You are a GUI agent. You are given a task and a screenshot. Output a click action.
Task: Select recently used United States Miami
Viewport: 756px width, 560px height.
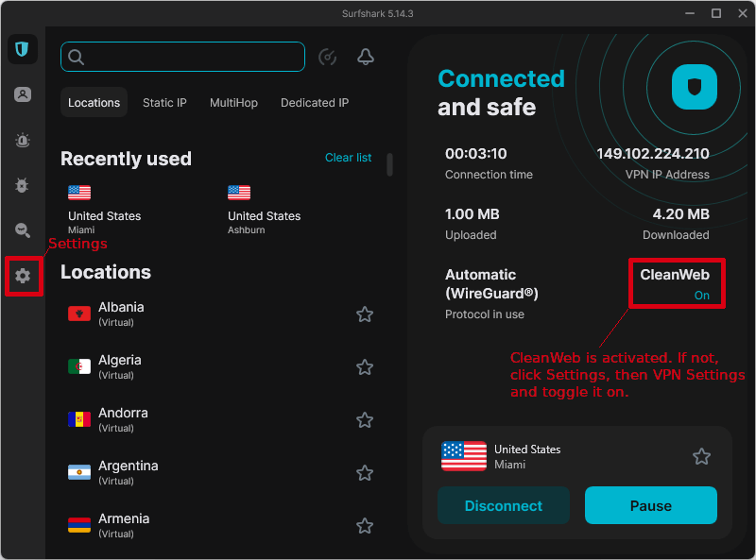coord(104,211)
